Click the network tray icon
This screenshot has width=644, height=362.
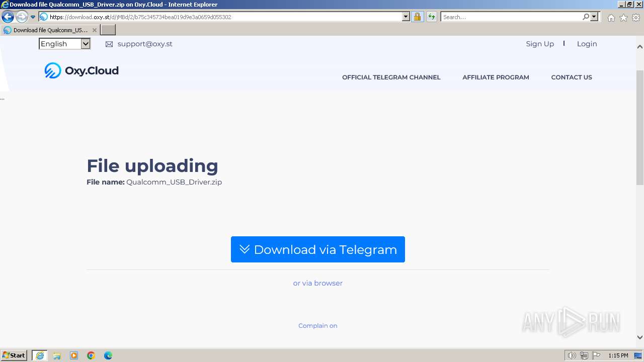[584, 355]
